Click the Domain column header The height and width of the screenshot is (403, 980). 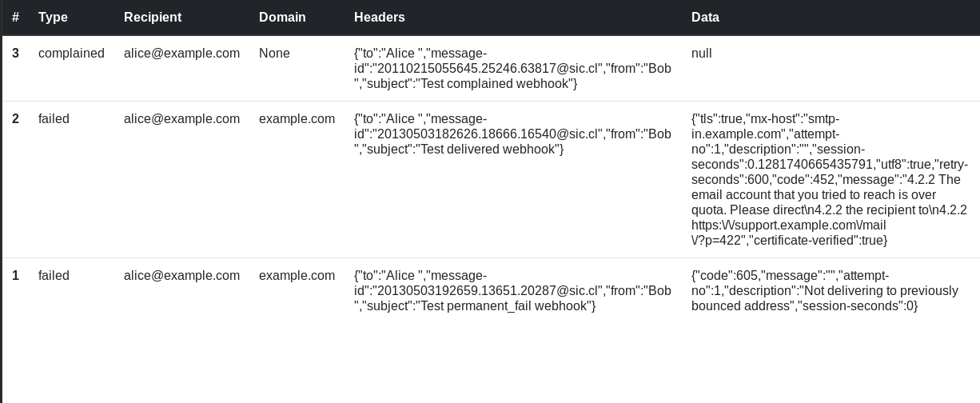pos(282,17)
